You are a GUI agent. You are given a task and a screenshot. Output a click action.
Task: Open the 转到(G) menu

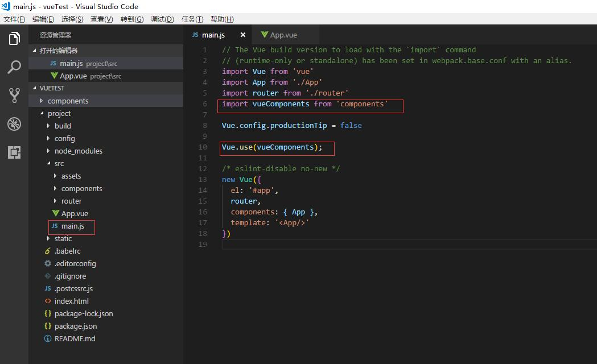pos(131,19)
